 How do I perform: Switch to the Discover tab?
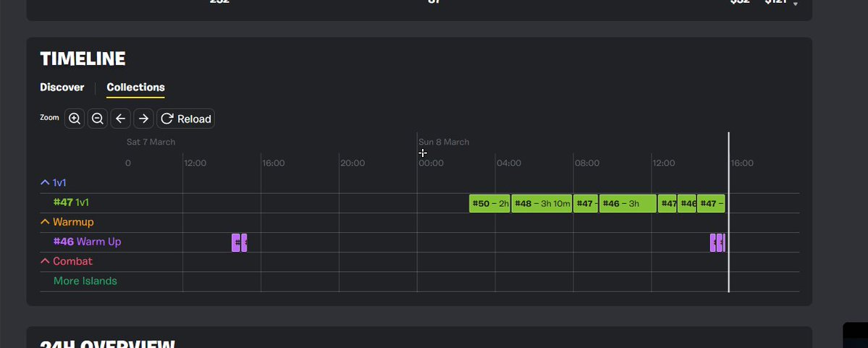(62, 88)
